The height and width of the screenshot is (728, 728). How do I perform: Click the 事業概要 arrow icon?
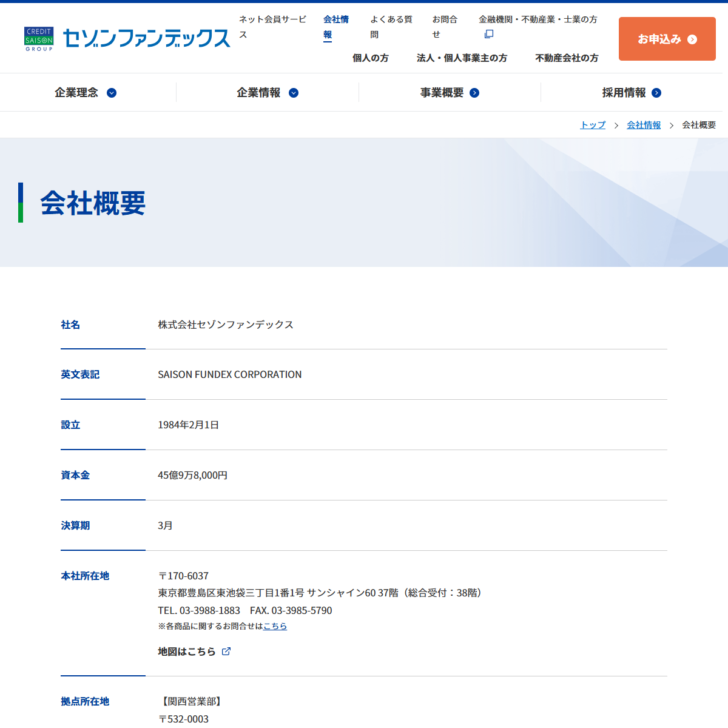[x=474, y=93]
